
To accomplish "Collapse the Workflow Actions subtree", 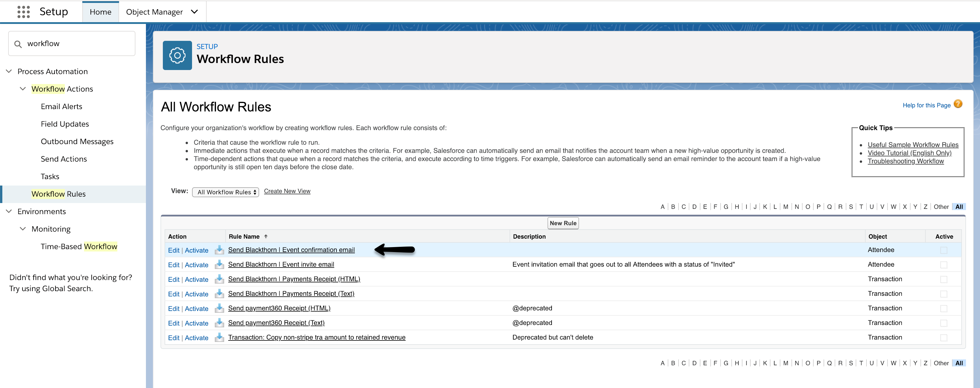I will (x=23, y=89).
